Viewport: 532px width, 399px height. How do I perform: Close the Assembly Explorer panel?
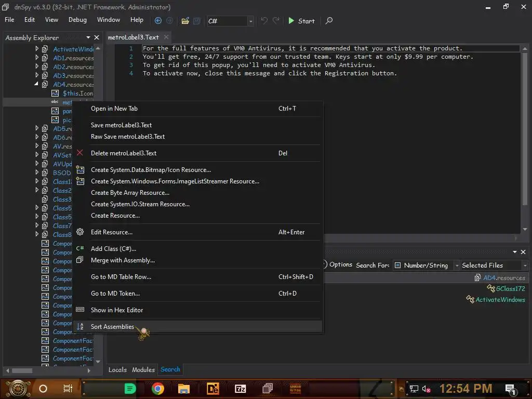[x=97, y=37]
